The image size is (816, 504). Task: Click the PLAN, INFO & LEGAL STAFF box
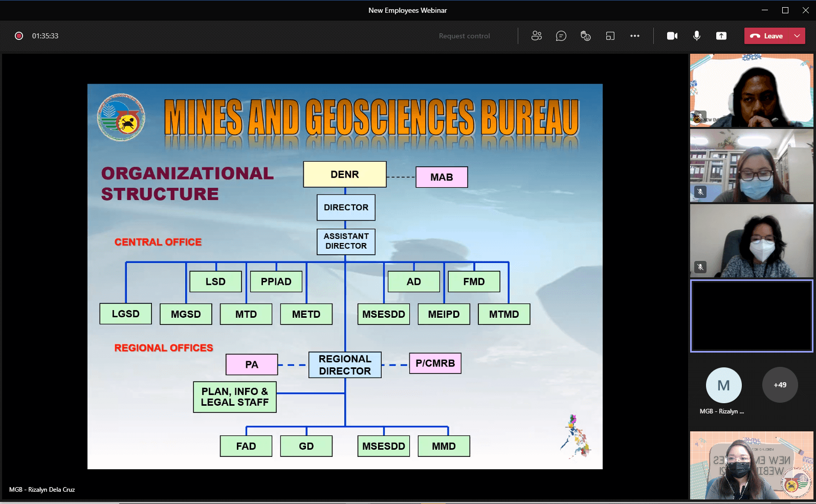coord(235,397)
